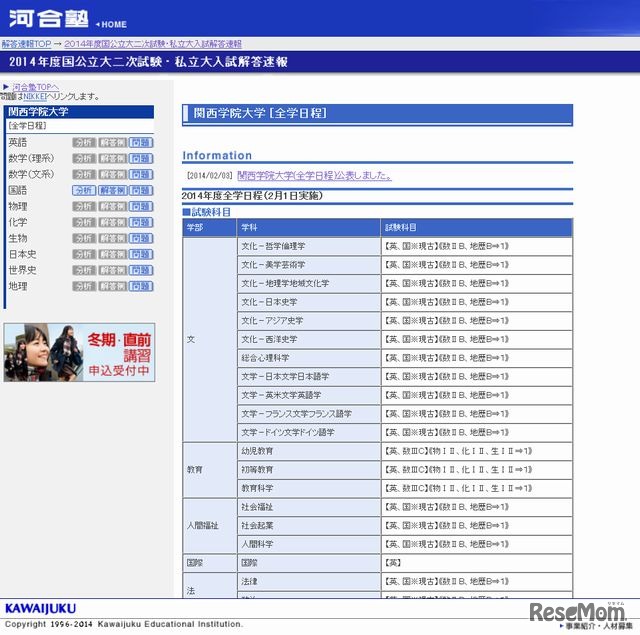Screen dimensions: 640x635
Task: Click the 解答例 button for 英語
Action: coord(113,142)
